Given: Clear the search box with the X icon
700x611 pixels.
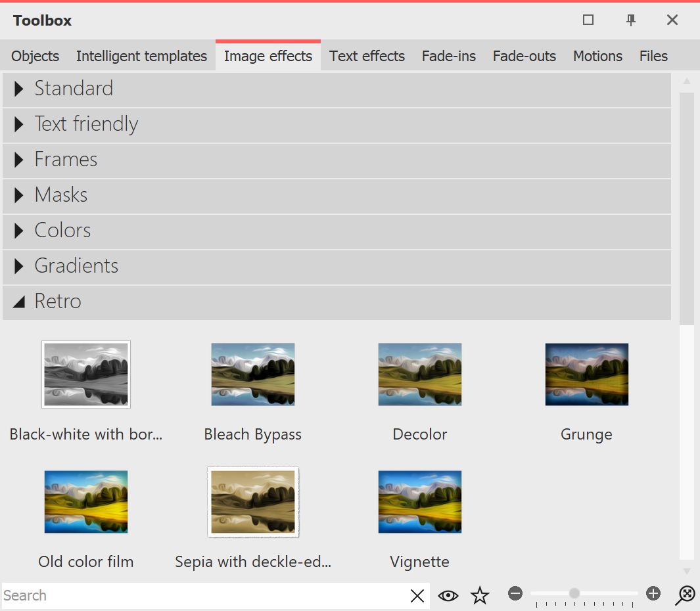Looking at the screenshot, I should (x=417, y=596).
